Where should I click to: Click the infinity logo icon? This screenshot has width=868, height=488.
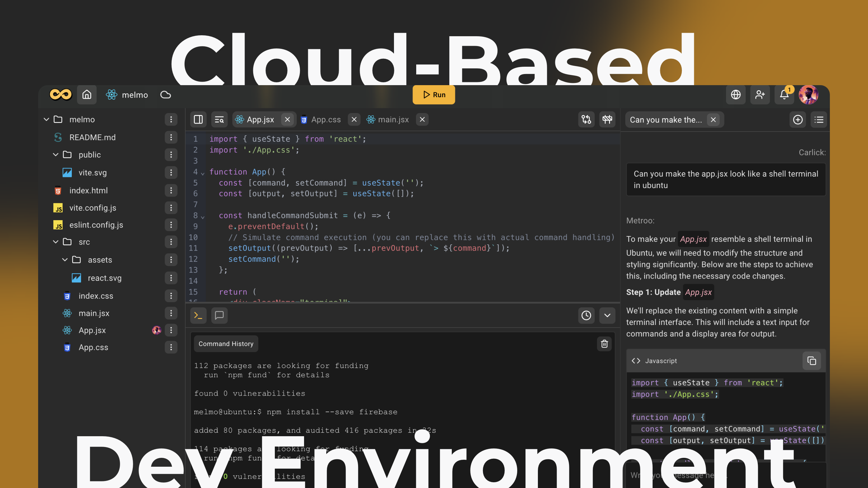pos(61,94)
